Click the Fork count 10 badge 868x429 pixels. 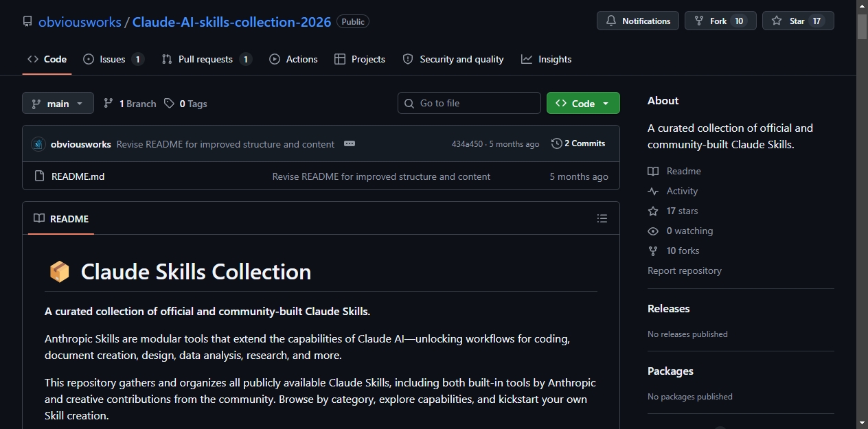(739, 21)
